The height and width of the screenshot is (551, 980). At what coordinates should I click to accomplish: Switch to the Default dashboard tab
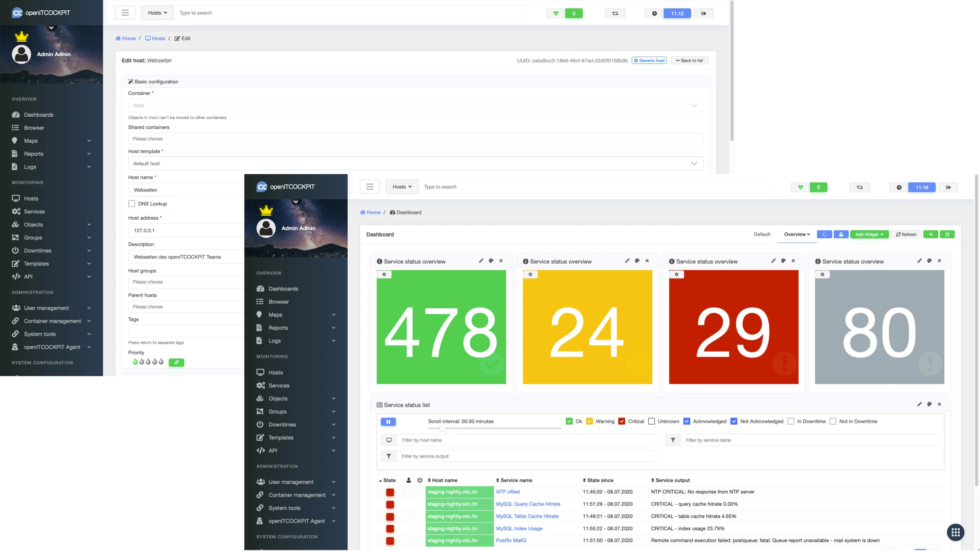[x=762, y=235]
